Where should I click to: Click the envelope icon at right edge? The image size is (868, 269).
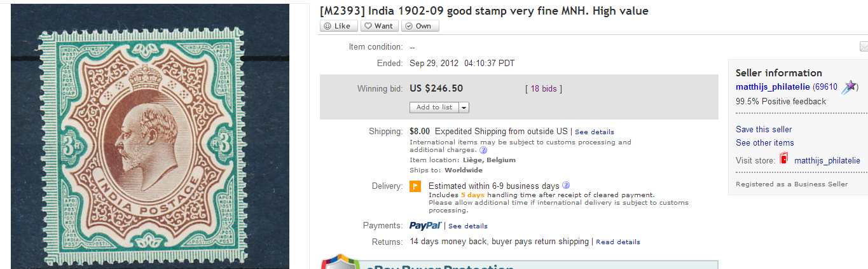(864, 46)
